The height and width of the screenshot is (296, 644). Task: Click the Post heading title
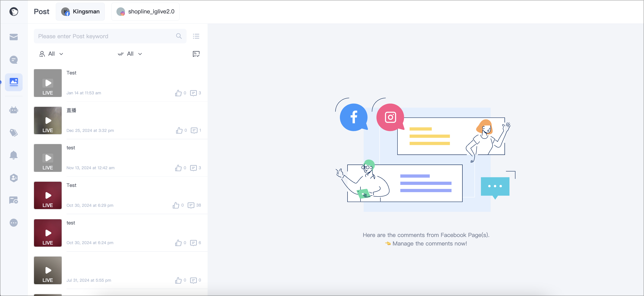41,11
